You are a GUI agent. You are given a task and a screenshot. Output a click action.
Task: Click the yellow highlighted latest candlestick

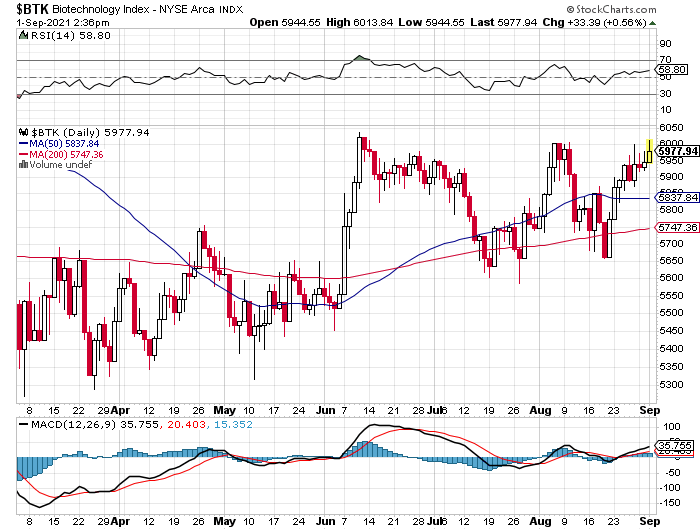point(649,151)
